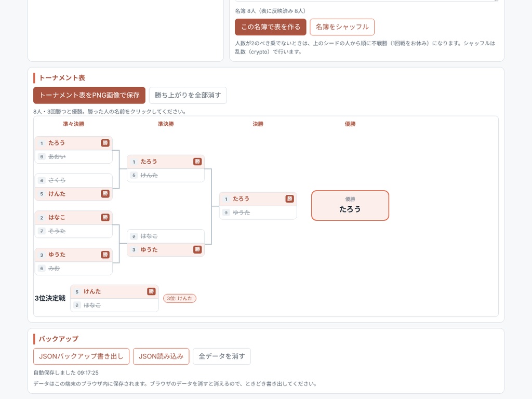Select たろう in quarterfinal match one
Image resolution: width=532 pixels, height=399 pixels.
[x=74, y=143]
